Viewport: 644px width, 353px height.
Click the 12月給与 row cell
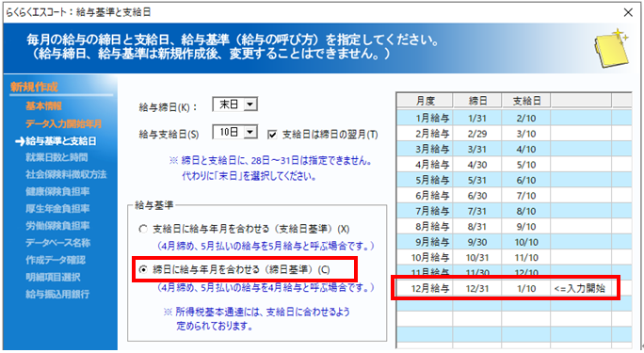pyautogui.click(x=425, y=289)
